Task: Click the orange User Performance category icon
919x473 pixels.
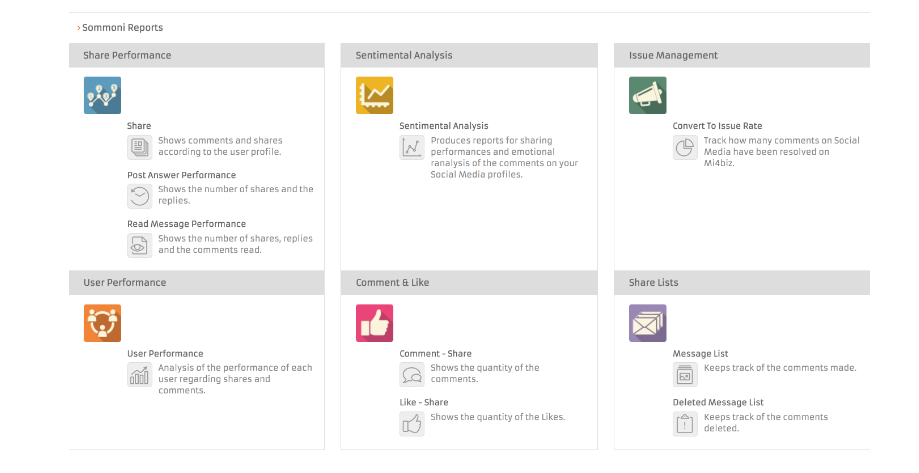Action: [x=102, y=323]
